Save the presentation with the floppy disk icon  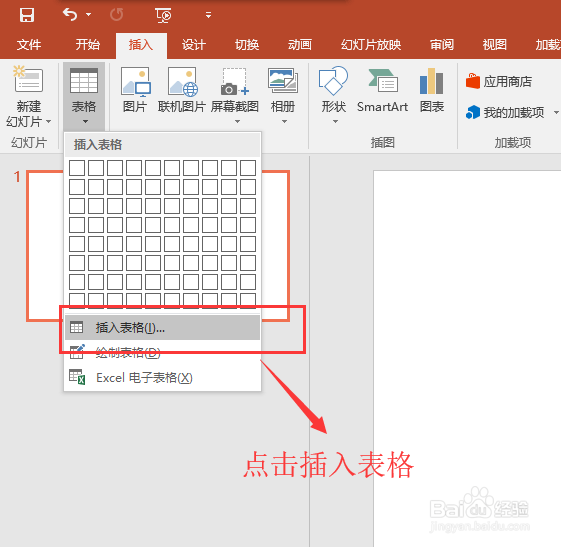click(27, 15)
